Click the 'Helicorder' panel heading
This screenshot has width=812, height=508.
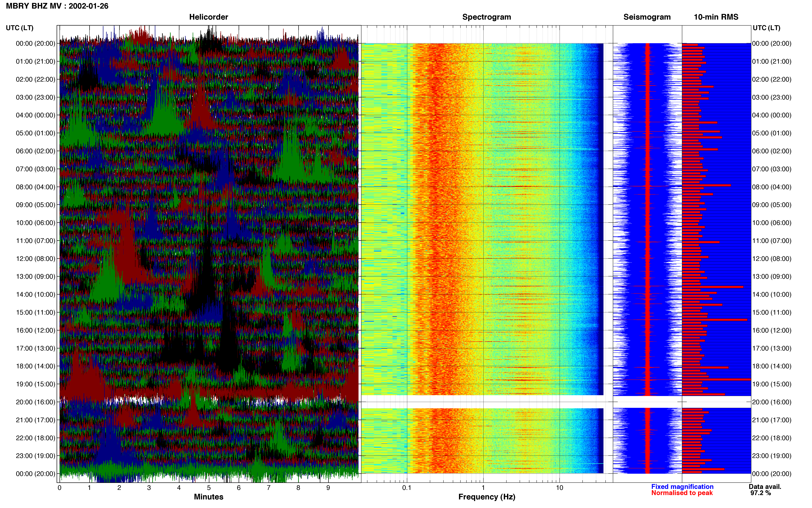tap(209, 17)
